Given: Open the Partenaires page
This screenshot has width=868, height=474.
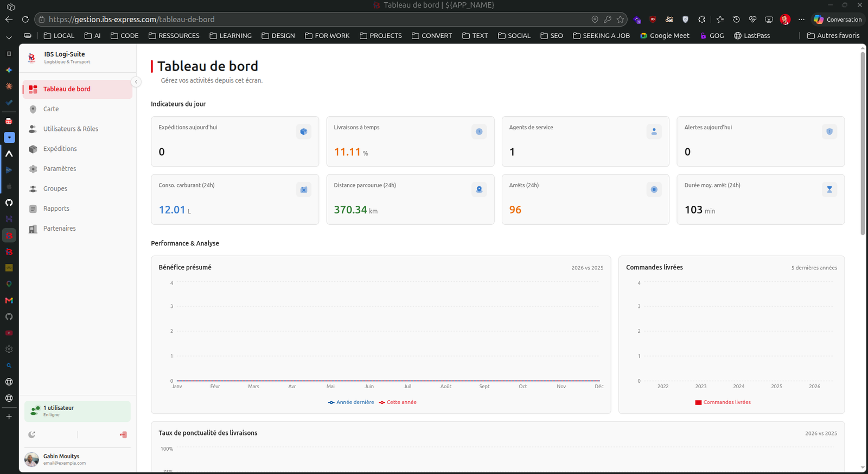Looking at the screenshot, I should click(78, 229).
